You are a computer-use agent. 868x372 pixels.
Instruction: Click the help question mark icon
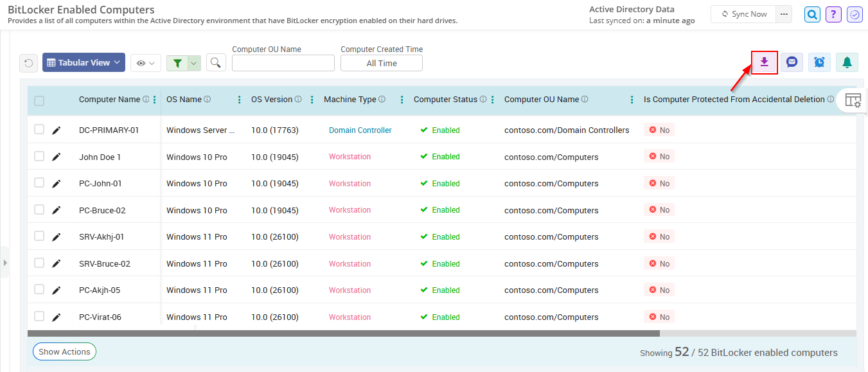[833, 13]
